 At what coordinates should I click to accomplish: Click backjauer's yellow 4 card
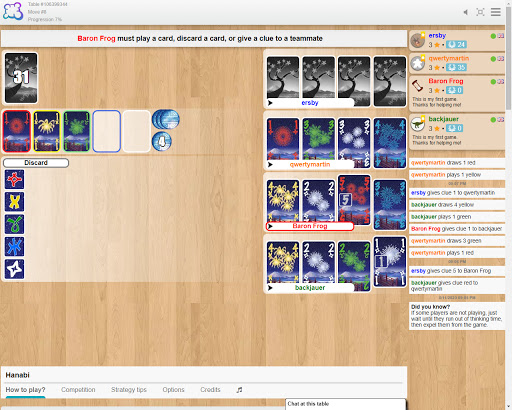pyautogui.click(x=283, y=263)
